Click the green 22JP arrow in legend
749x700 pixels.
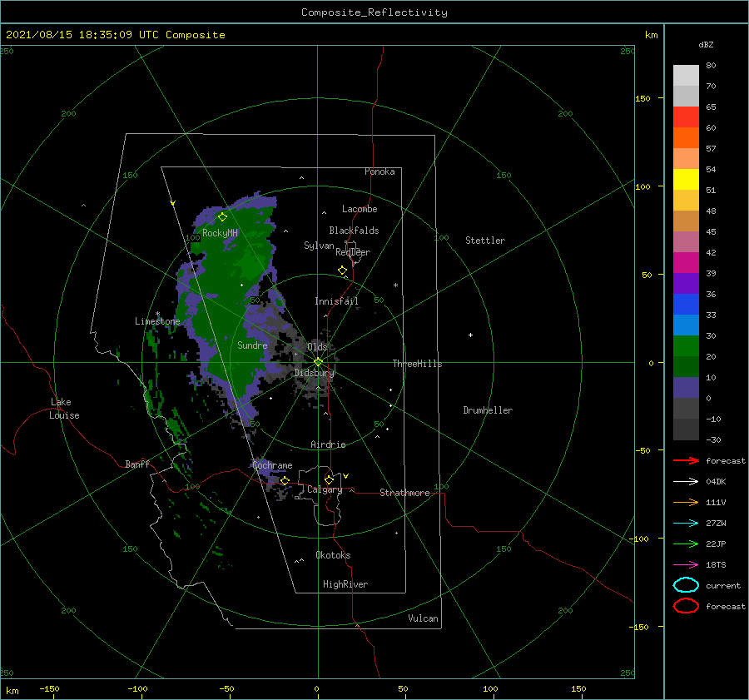click(686, 544)
